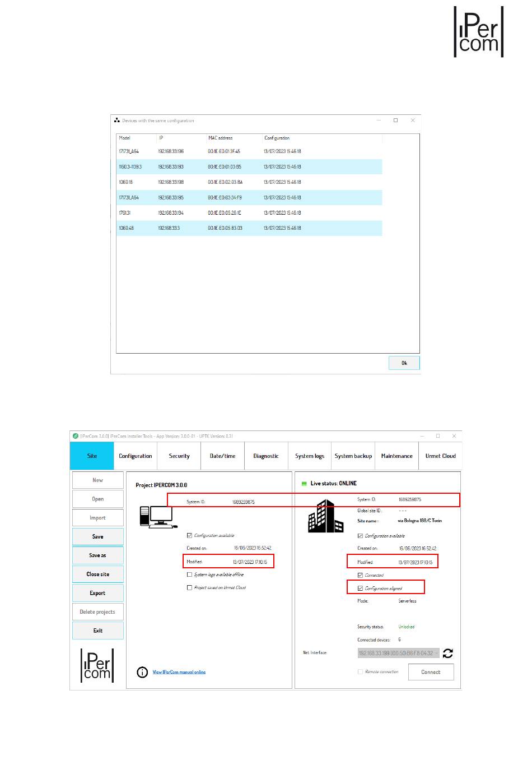Click the green Live status indicator
Viewport: 532px width, 783px height.
(305, 484)
